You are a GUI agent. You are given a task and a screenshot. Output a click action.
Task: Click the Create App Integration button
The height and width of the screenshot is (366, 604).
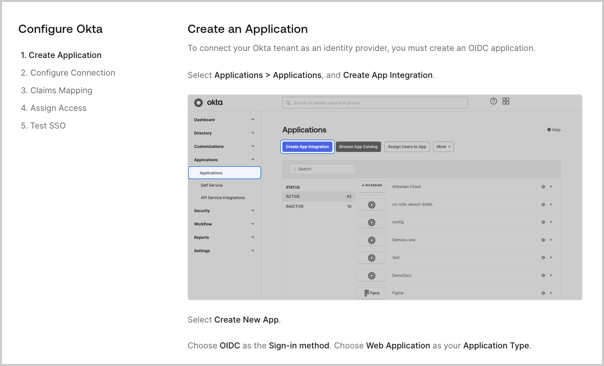(307, 147)
